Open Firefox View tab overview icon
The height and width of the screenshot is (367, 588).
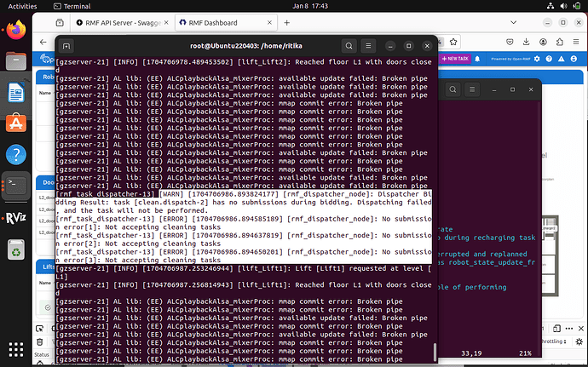[60, 23]
